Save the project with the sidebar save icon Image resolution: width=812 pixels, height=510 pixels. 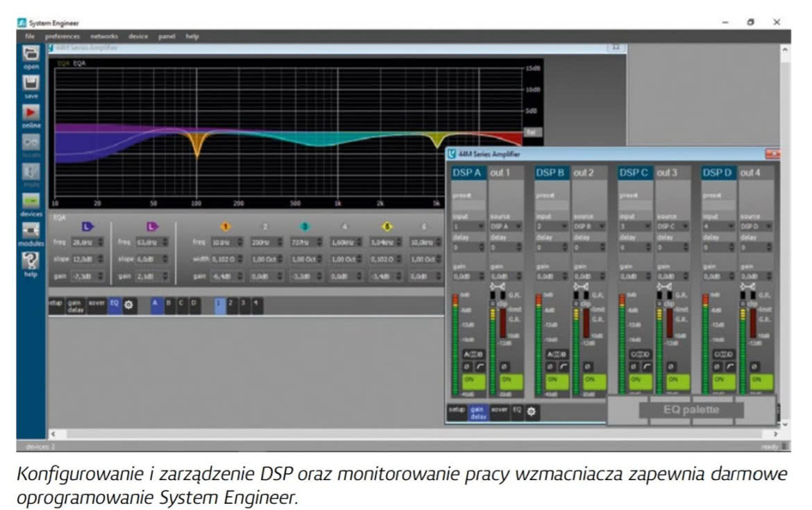(31, 83)
